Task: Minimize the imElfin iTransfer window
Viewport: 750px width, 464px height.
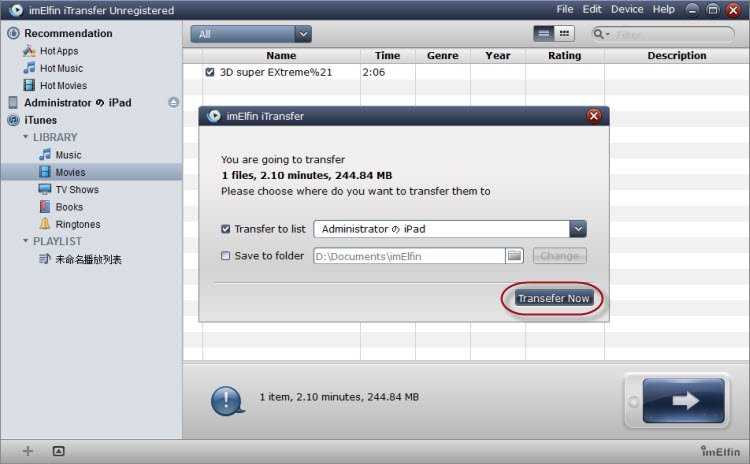Action: point(692,10)
